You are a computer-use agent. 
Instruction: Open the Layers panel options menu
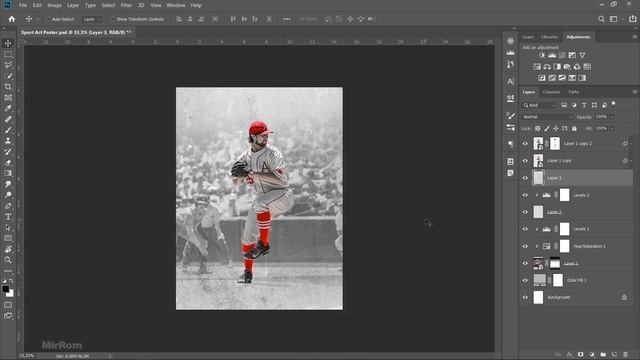(635, 92)
